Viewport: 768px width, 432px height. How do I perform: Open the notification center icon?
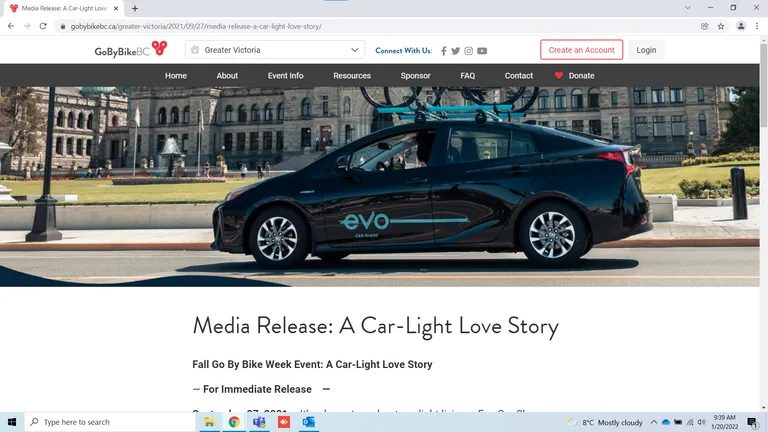click(x=752, y=422)
